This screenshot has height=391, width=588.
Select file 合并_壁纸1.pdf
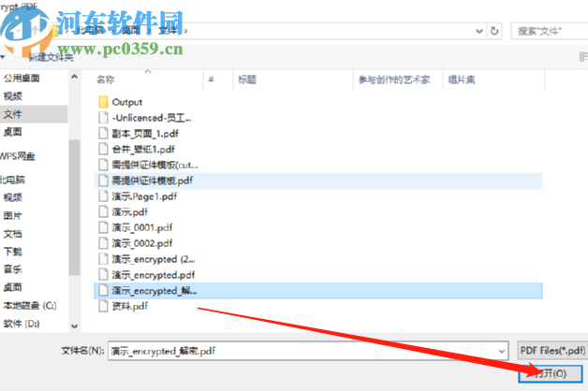click(x=143, y=150)
